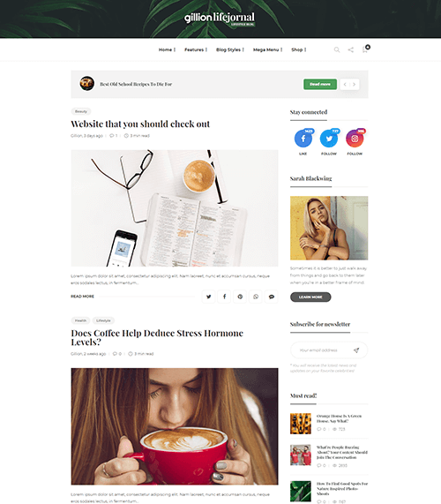Open the search icon in header
Image resolution: width=441 pixels, height=504 pixels.
337,49
